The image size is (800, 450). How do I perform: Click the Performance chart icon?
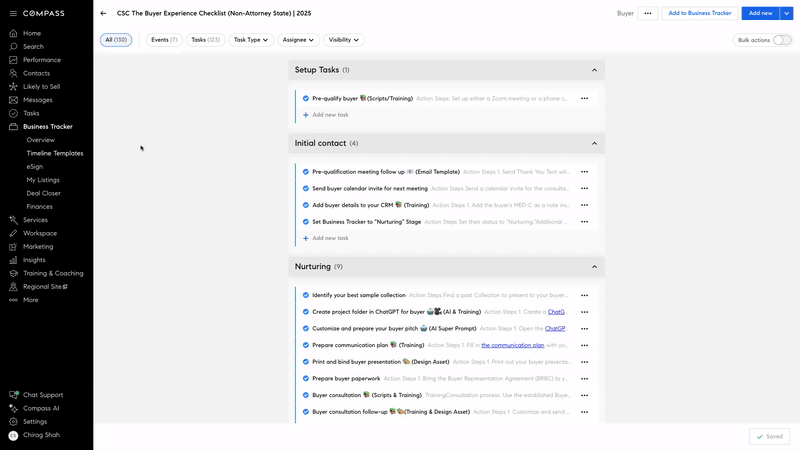(13, 60)
